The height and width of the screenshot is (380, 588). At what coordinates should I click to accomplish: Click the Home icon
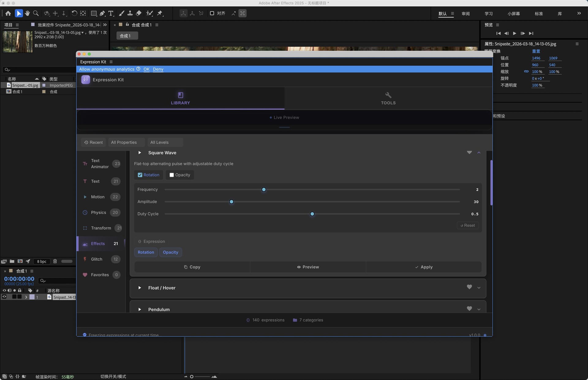[8, 13]
